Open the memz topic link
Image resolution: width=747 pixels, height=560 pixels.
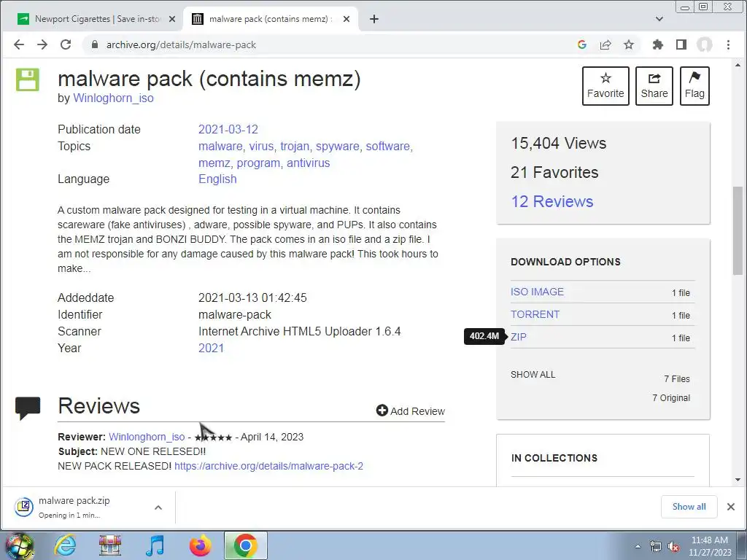[x=214, y=163]
